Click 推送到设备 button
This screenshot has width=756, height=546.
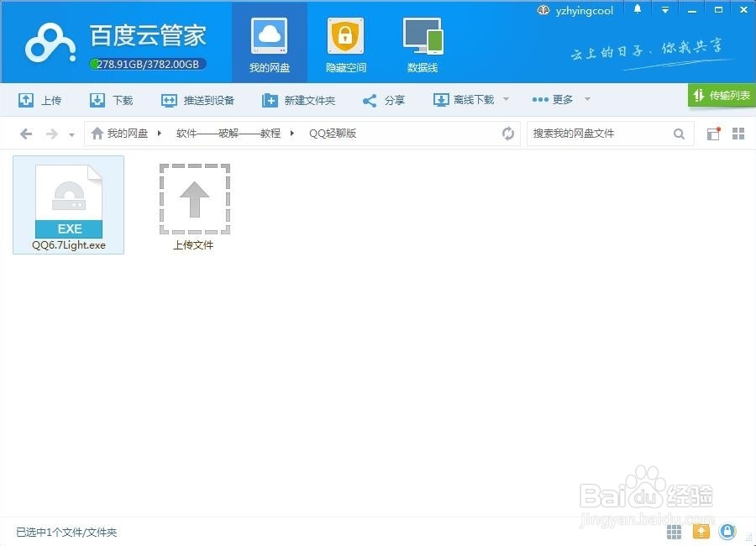(x=197, y=100)
